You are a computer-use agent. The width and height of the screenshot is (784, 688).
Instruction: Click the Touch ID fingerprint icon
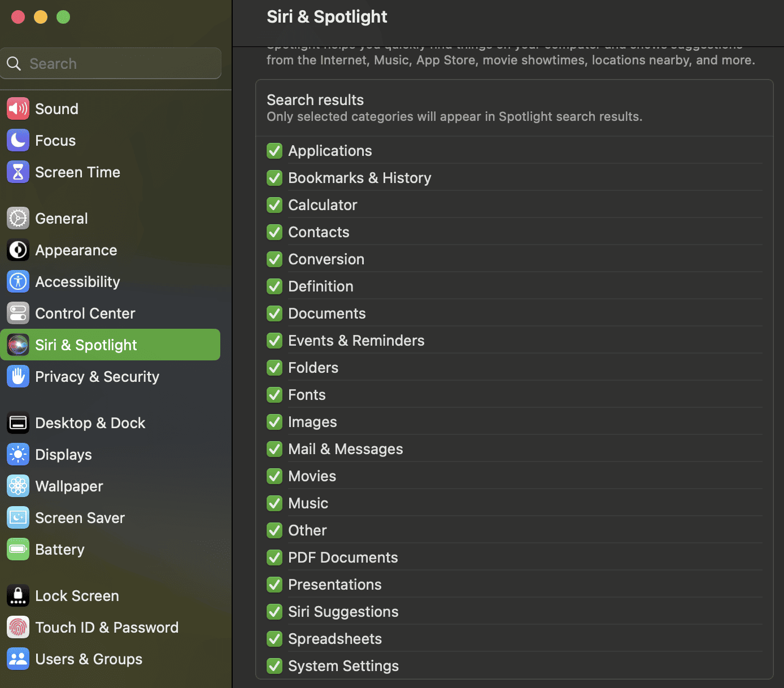(x=18, y=627)
